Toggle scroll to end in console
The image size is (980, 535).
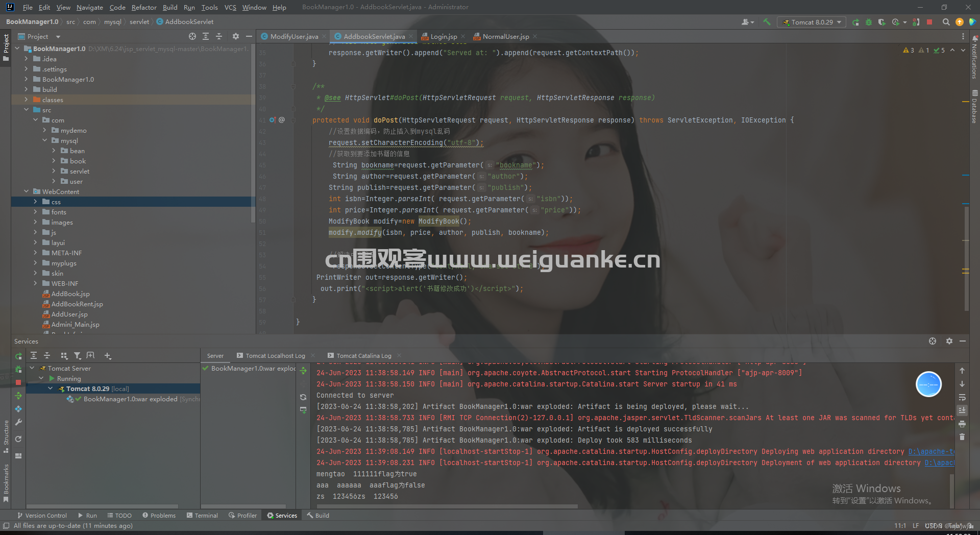[x=962, y=410]
